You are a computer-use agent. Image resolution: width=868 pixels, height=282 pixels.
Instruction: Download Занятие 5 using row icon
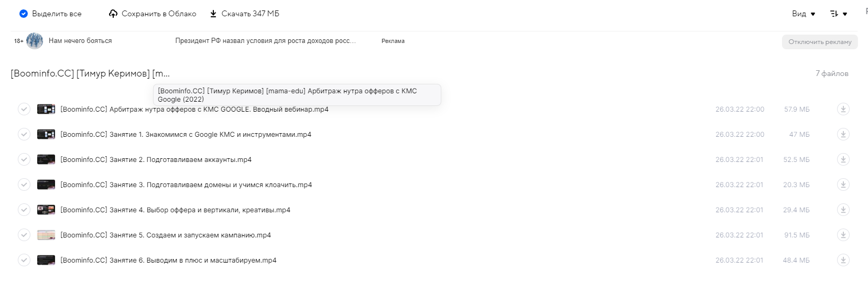[x=843, y=235]
